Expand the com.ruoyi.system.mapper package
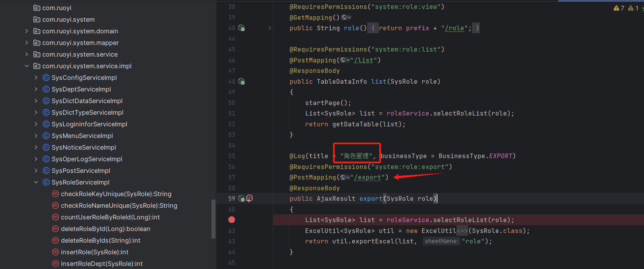644x269 pixels. [26, 43]
